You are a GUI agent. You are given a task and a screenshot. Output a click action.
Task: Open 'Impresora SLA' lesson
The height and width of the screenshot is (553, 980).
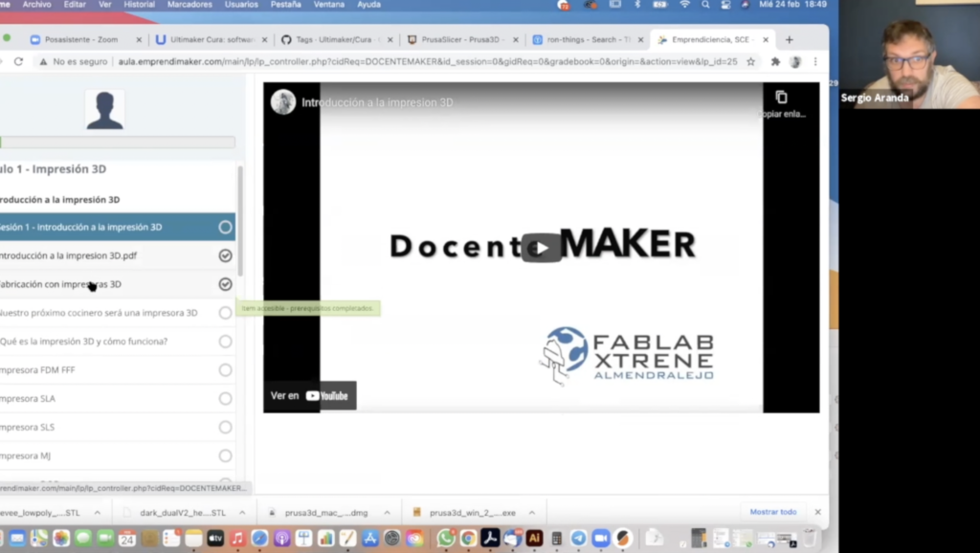[28, 398]
